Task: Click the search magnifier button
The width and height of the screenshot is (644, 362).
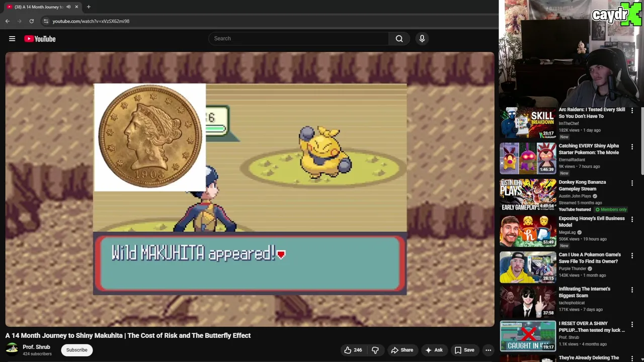Action: tap(399, 39)
